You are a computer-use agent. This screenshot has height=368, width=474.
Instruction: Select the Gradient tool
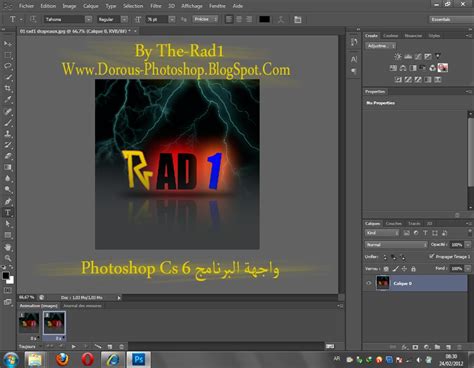[8, 167]
